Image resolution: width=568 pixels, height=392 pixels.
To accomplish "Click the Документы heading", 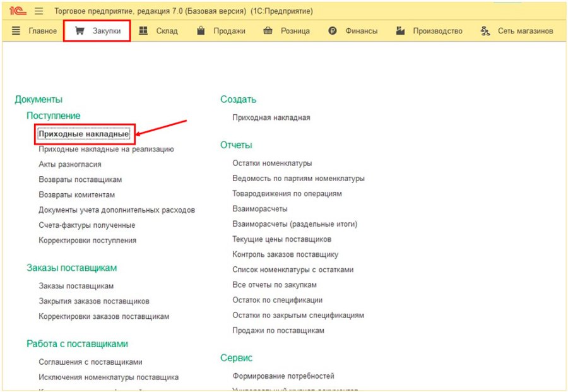I will [x=38, y=100].
